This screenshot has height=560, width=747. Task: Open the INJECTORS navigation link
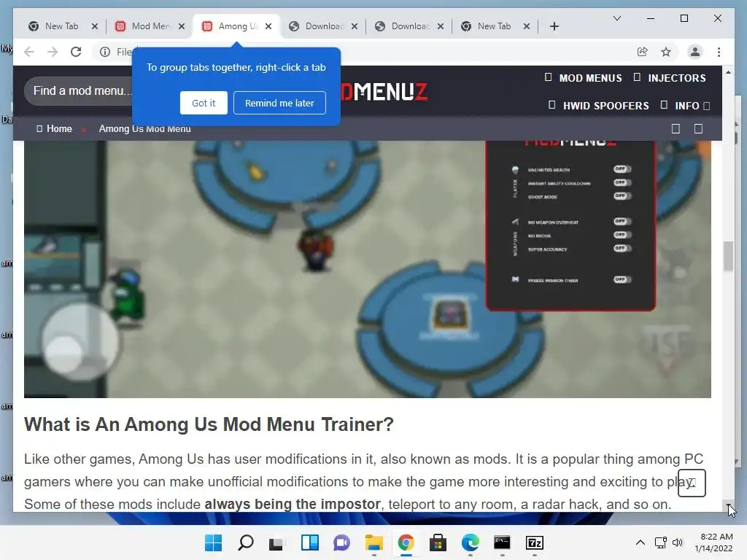670,77
